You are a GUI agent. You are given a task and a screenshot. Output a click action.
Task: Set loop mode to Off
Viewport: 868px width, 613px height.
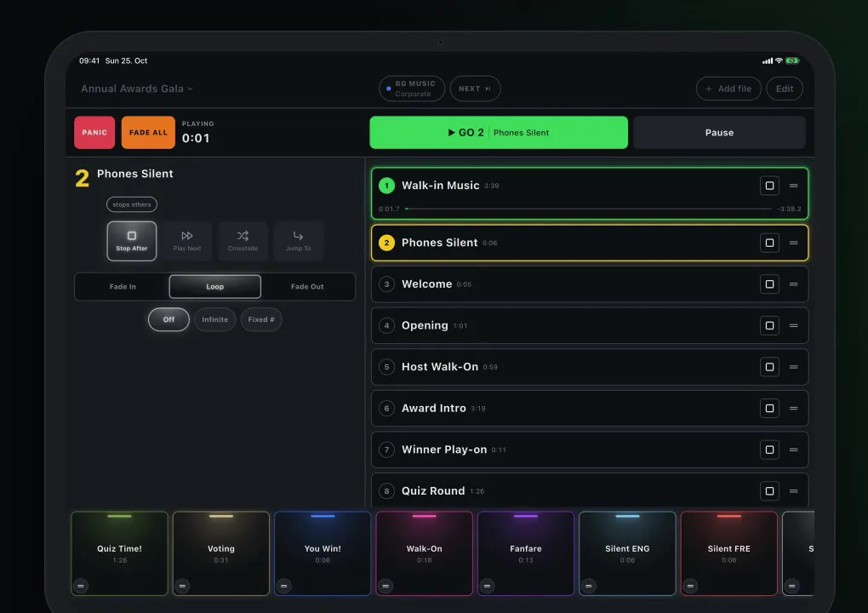pyautogui.click(x=168, y=319)
